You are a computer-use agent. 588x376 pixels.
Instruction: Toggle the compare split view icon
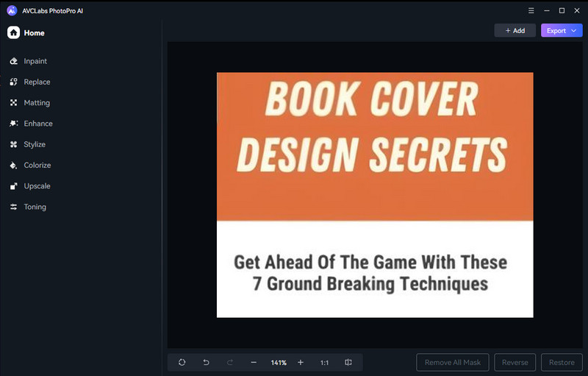tap(348, 363)
